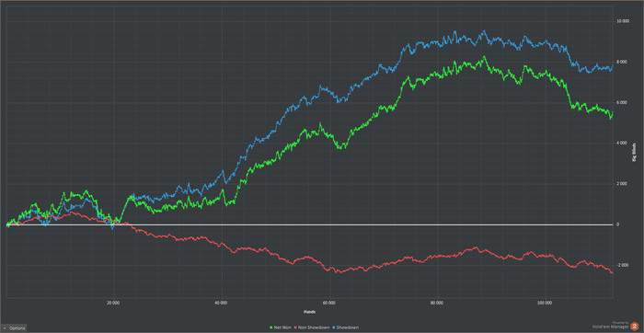The width and height of the screenshot is (644, 333).
Task: Click the "Hands" x-axis title
Action: tap(310, 312)
